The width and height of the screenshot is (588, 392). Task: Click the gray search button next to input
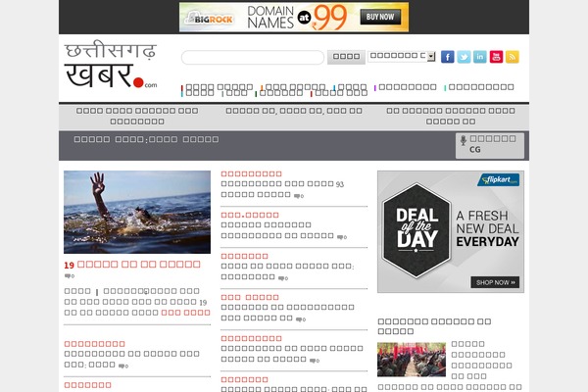pyautogui.click(x=346, y=57)
